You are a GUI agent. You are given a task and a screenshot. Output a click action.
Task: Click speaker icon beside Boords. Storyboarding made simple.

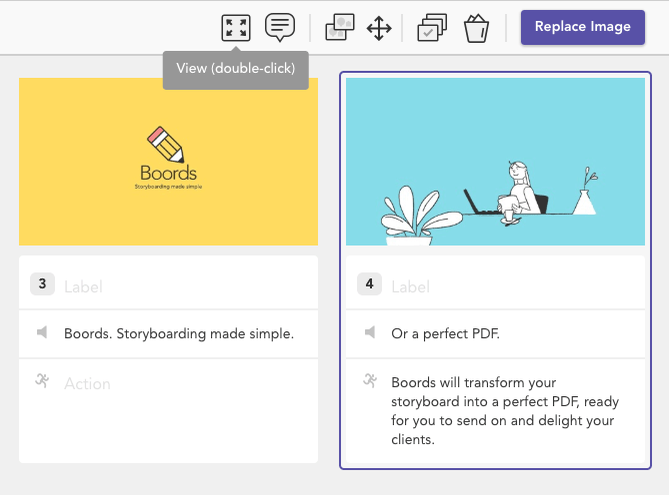pos(42,332)
